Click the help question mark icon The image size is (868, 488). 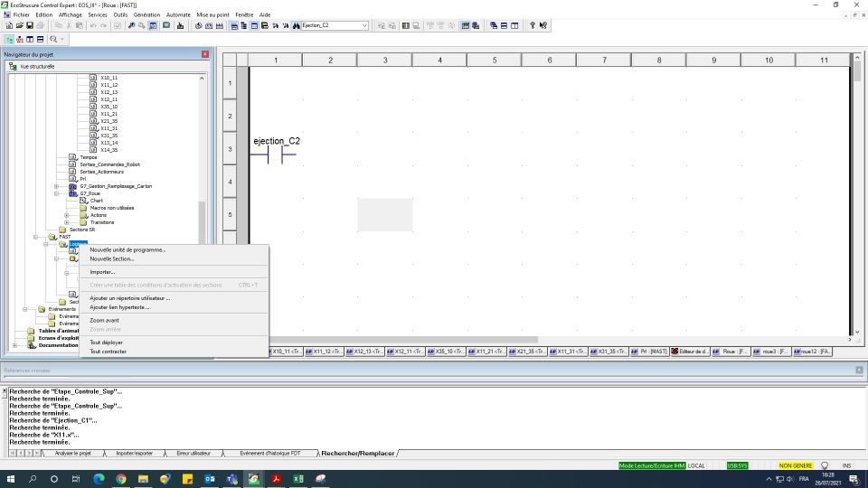[x=533, y=25]
